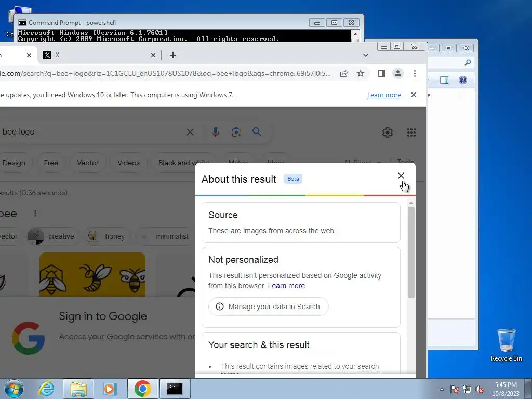
Task: Open the three-dot menu beside bee heading
Action: [x=35, y=214]
